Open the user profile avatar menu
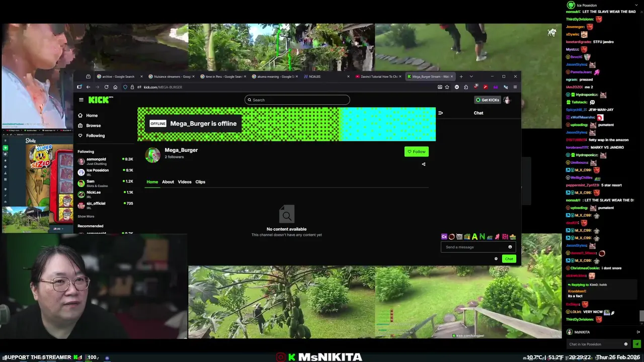The width and height of the screenshot is (644, 362). pos(507,100)
